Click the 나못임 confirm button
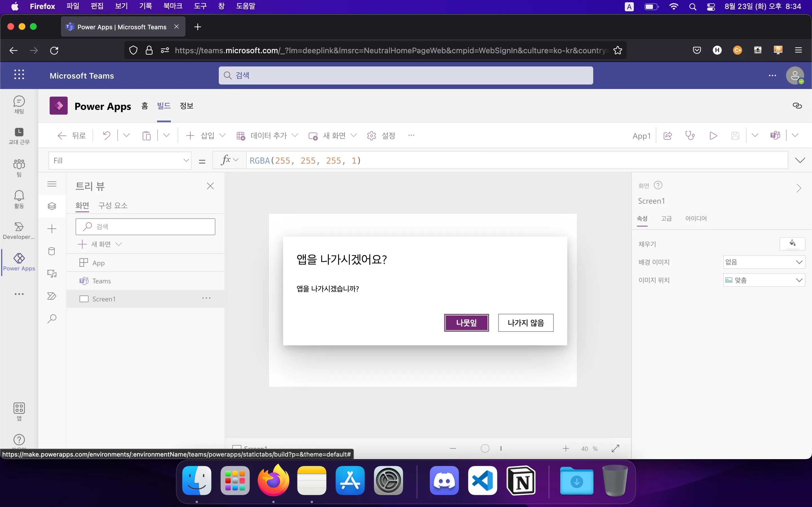Viewport: 812px width, 507px height. pyautogui.click(x=467, y=323)
